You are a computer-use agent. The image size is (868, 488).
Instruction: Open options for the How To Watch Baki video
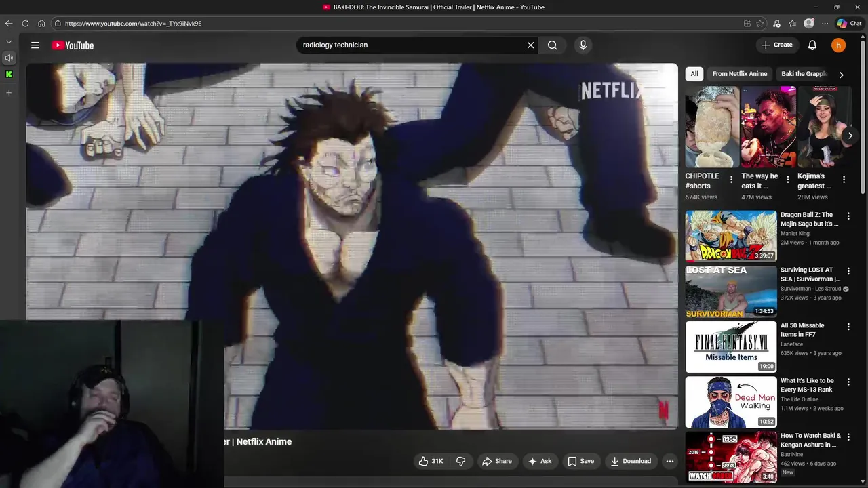[x=848, y=437]
